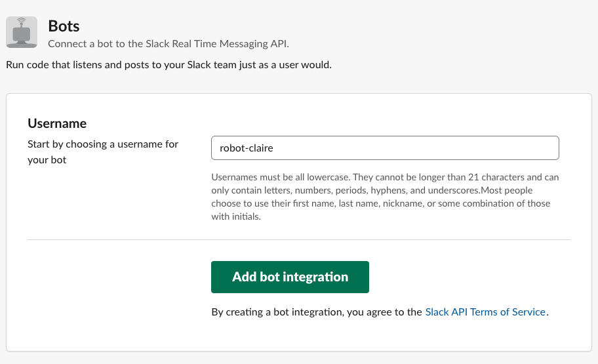
Task: Click the "By creating a bot integration" text
Action: [275, 312]
